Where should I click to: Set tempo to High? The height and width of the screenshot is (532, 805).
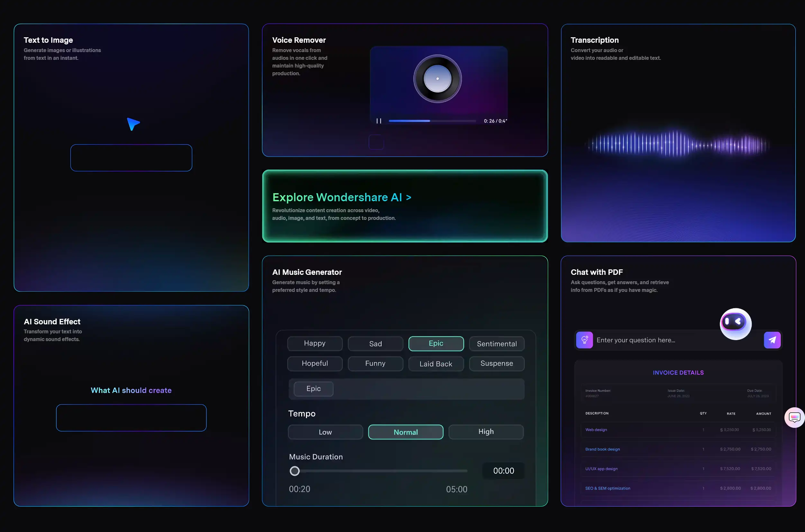[486, 432]
